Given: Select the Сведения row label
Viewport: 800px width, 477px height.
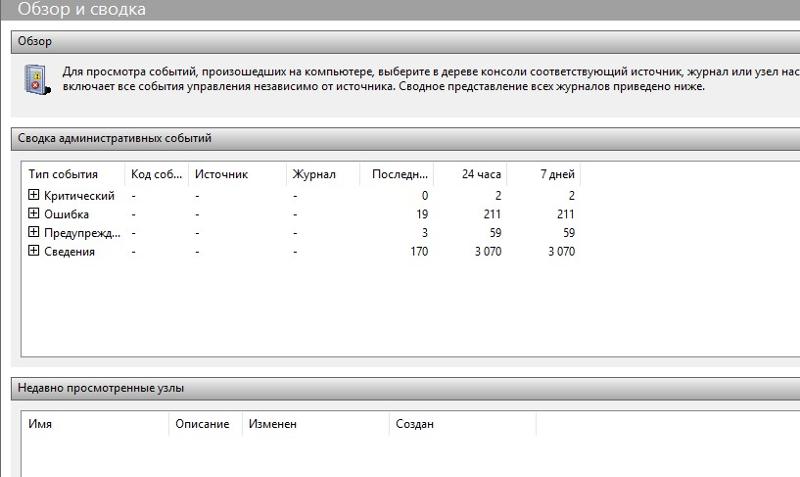Looking at the screenshot, I should tap(69, 252).
